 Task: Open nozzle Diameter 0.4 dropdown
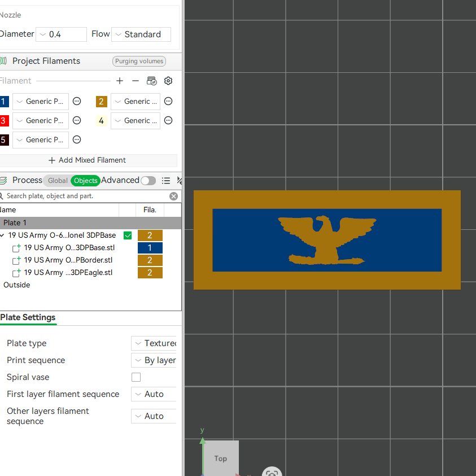point(62,34)
